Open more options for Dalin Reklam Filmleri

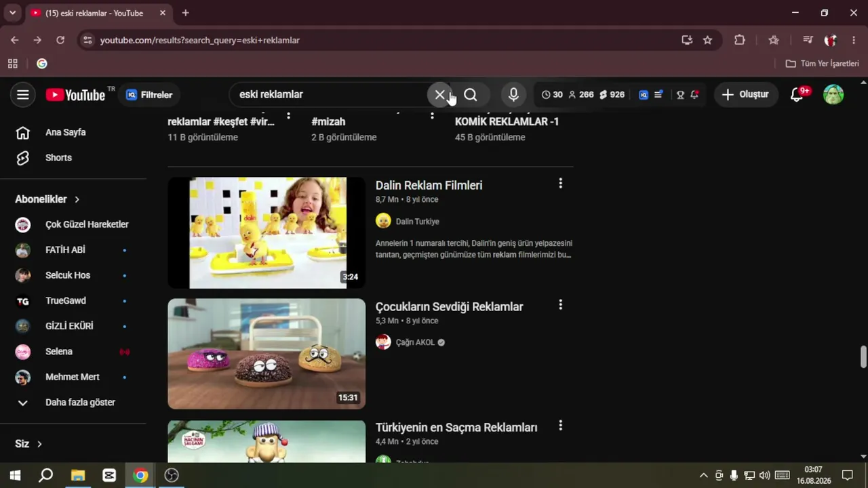[x=560, y=184]
